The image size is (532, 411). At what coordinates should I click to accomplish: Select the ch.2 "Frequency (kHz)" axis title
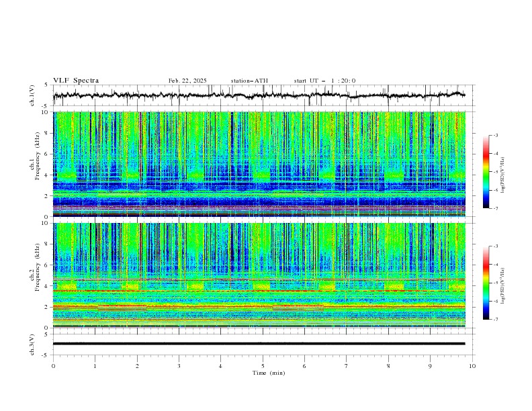pos(38,267)
